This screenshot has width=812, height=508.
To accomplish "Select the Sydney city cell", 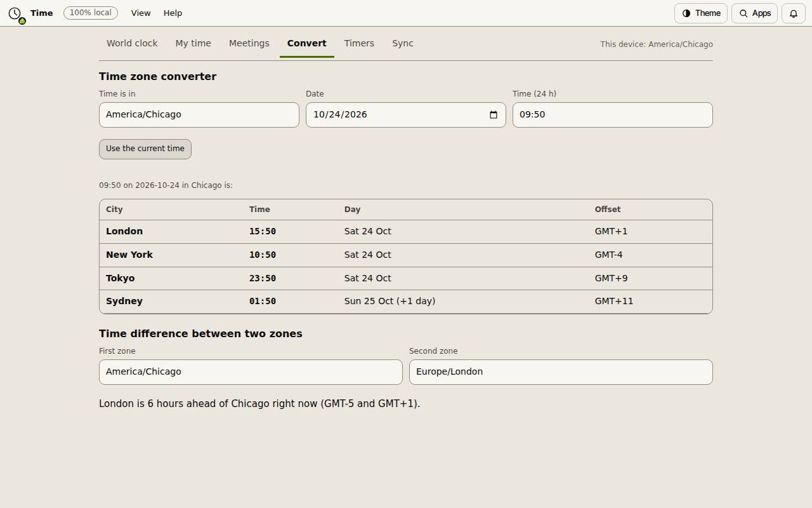I will tap(124, 301).
